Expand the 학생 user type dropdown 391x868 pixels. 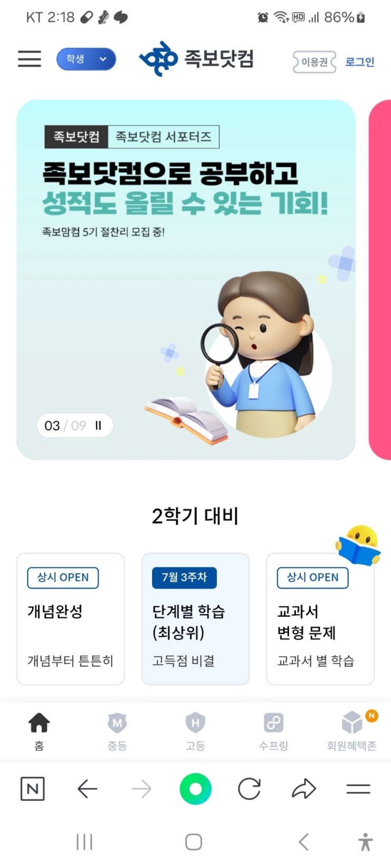(x=86, y=59)
